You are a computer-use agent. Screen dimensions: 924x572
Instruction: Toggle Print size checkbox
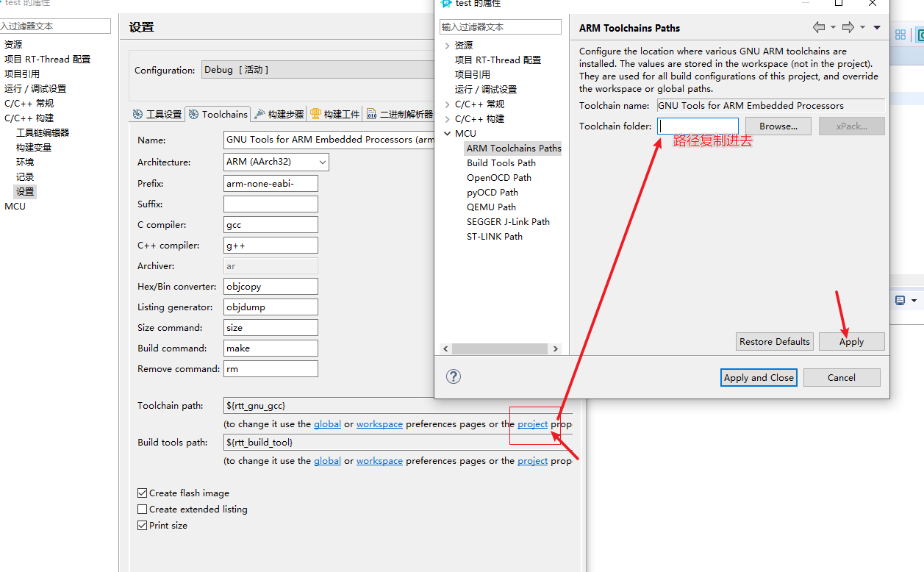coord(142,526)
